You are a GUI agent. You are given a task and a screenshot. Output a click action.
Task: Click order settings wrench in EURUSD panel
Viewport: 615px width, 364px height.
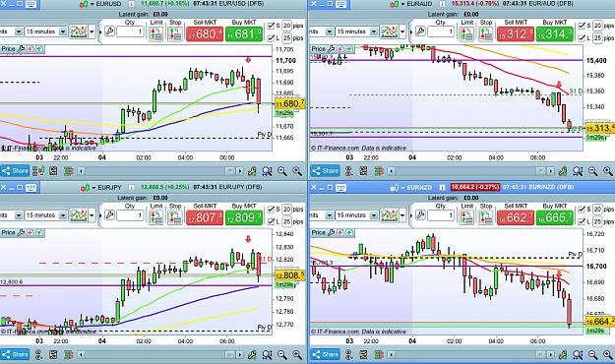click(110, 31)
